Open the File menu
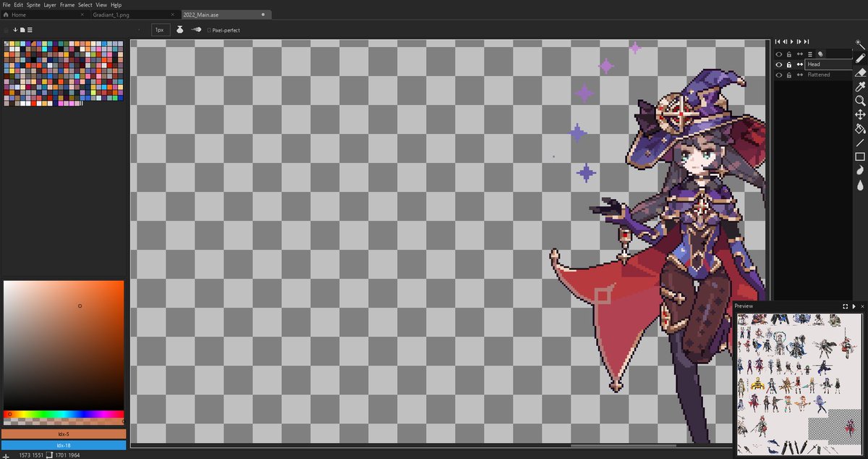 tap(7, 4)
